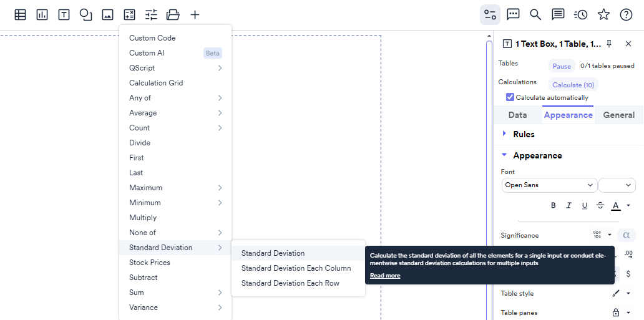Apply Bold font formatting

pyautogui.click(x=554, y=205)
